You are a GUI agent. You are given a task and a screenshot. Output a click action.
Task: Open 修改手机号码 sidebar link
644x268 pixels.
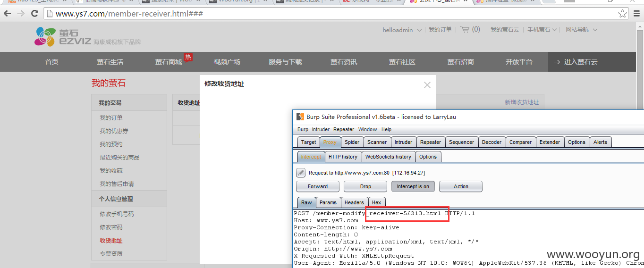click(x=117, y=214)
